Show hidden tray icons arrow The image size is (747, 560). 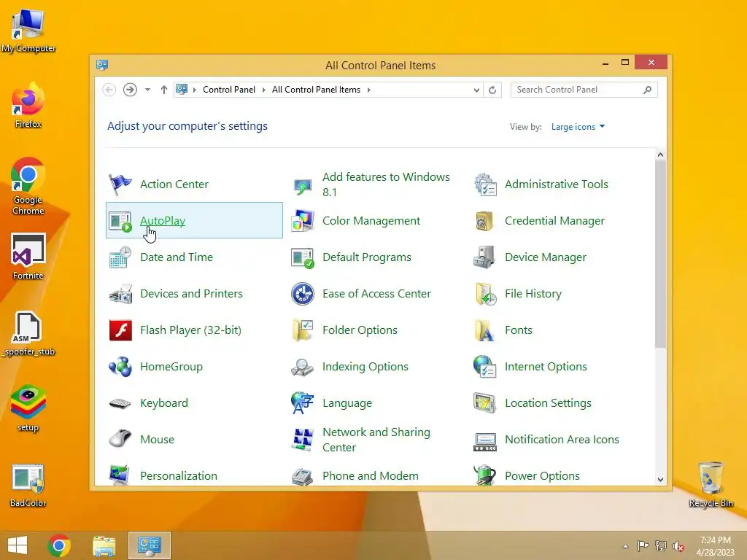tap(625, 546)
